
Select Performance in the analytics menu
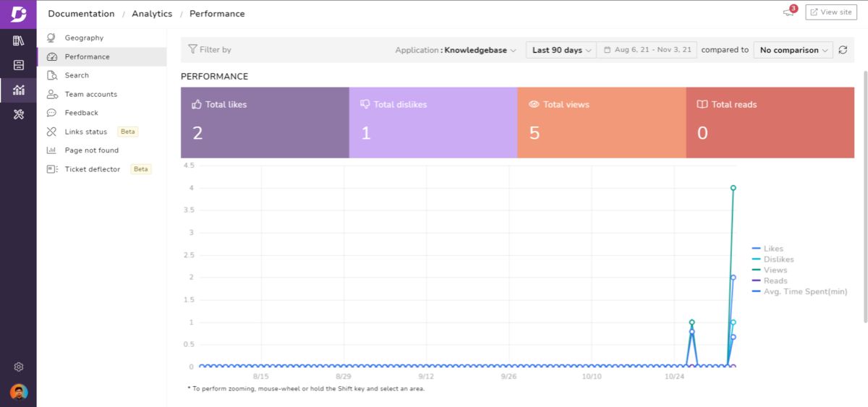coord(101,56)
